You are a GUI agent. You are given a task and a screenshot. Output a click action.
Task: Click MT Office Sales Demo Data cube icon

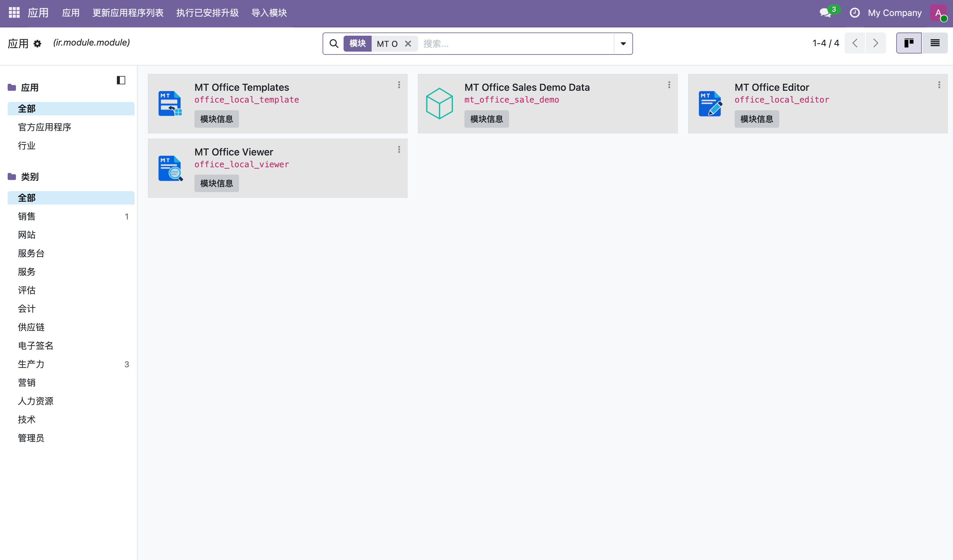(440, 104)
